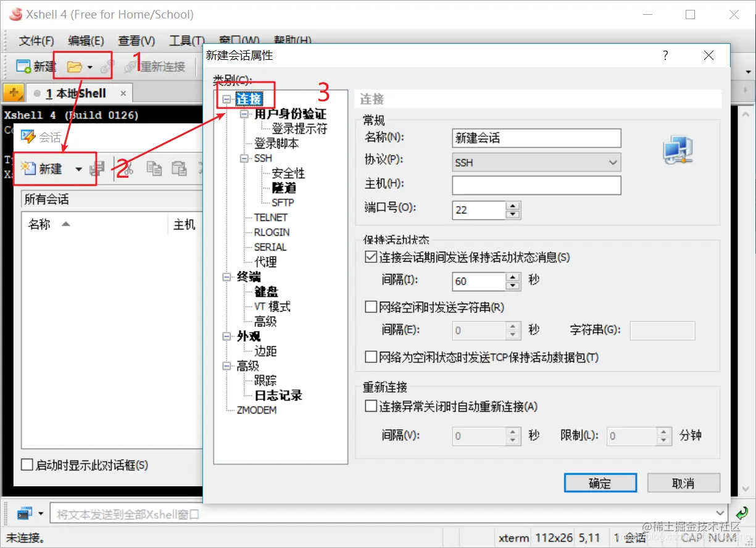Collapse the SSH tree node
756x548 pixels.
click(x=244, y=159)
